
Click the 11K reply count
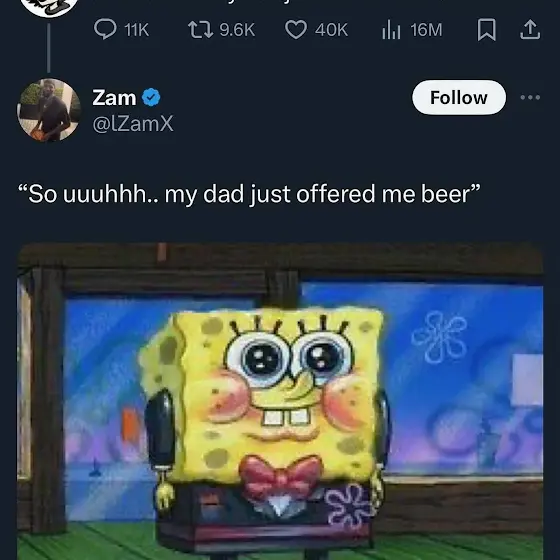(136, 30)
